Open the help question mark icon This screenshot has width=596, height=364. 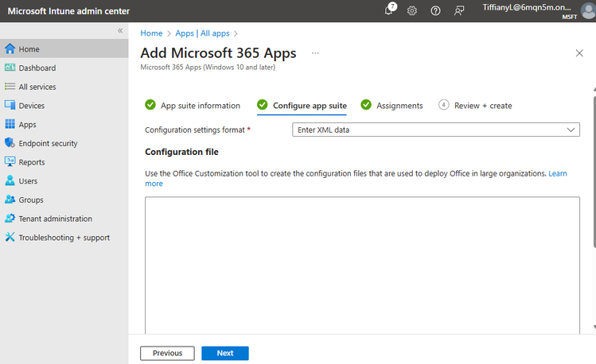(x=435, y=10)
